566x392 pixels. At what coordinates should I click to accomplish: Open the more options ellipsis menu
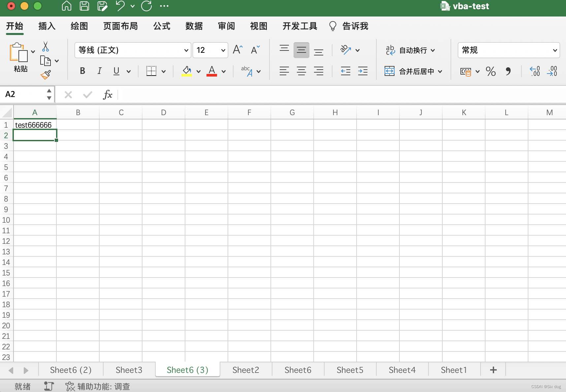[x=164, y=6]
